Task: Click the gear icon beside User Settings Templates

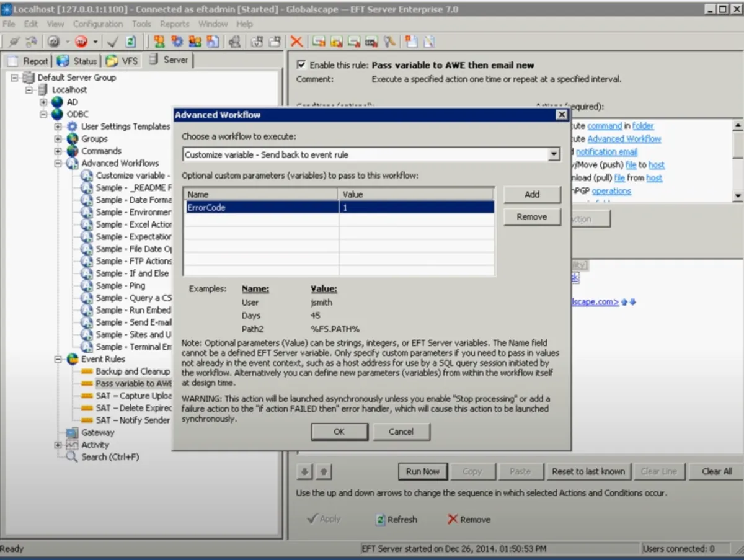Action: (73, 127)
